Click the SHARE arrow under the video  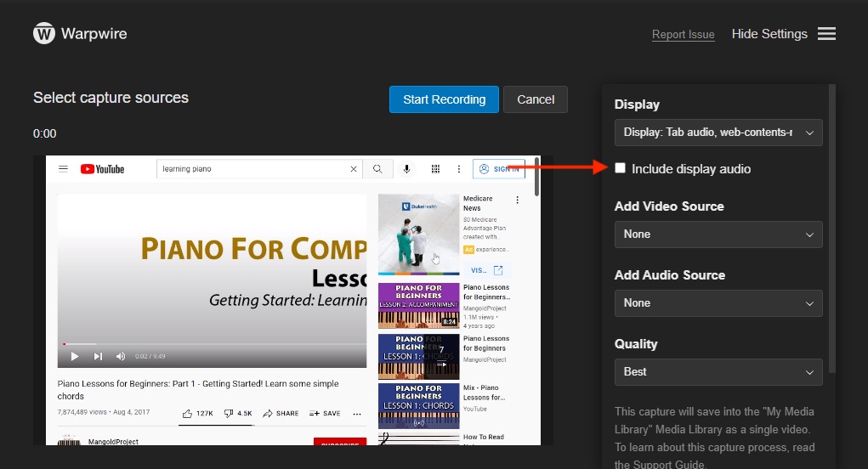tap(268, 413)
